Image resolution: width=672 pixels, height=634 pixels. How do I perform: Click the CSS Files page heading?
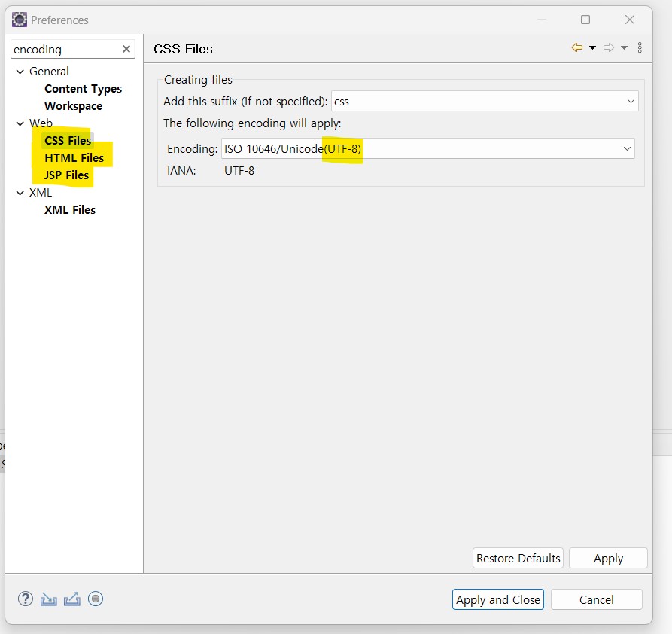click(183, 50)
